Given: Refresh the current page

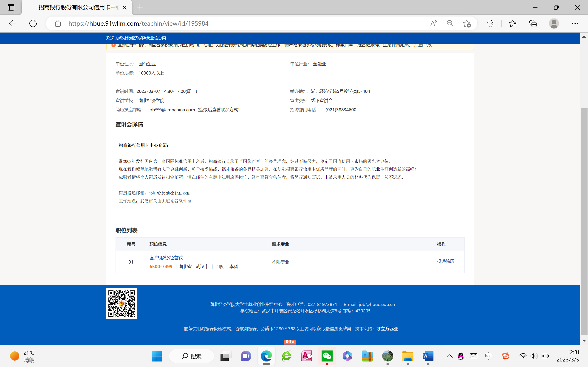Looking at the screenshot, I should coord(33,23).
